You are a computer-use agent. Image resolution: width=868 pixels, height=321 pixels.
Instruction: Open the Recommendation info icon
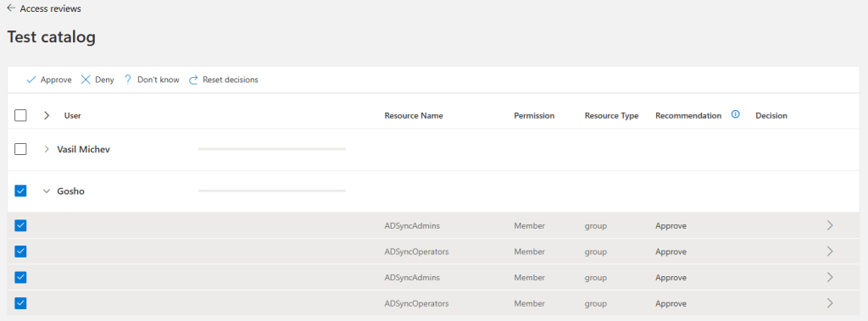(x=736, y=114)
